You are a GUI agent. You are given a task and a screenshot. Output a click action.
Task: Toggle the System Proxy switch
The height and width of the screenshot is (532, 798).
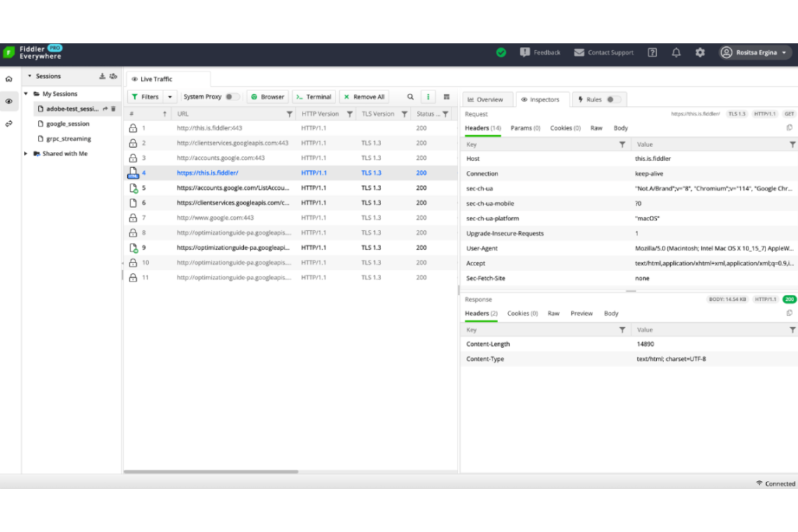tap(232, 97)
